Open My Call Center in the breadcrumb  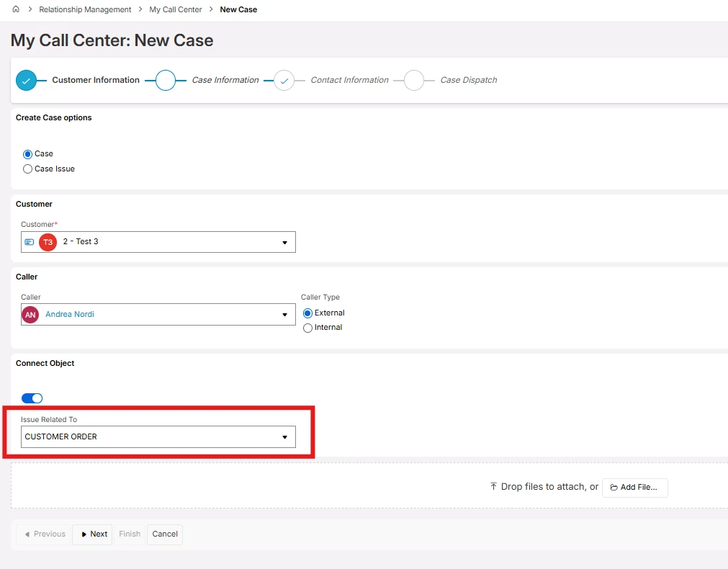point(176,9)
